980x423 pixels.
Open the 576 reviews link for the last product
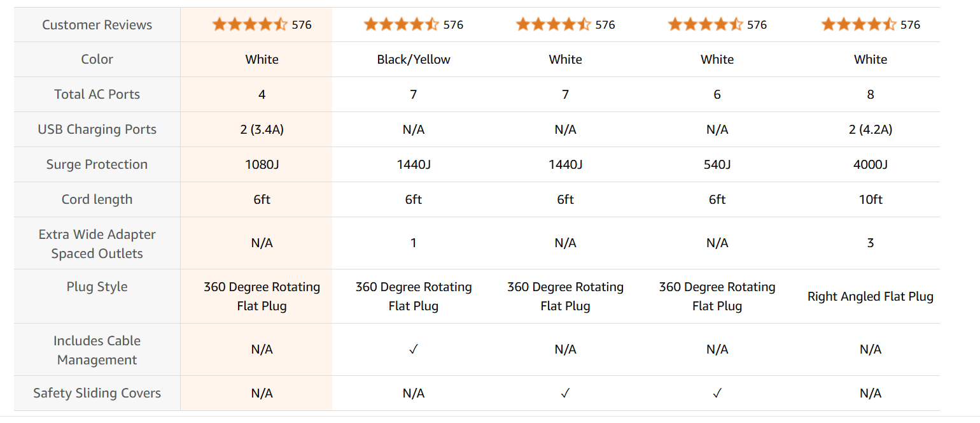911,25
